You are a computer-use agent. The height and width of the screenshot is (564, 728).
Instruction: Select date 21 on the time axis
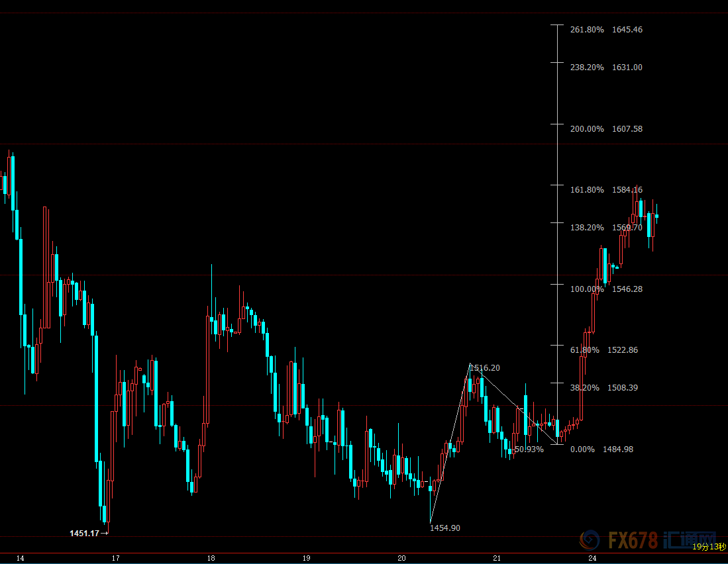(x=497, y=559)
